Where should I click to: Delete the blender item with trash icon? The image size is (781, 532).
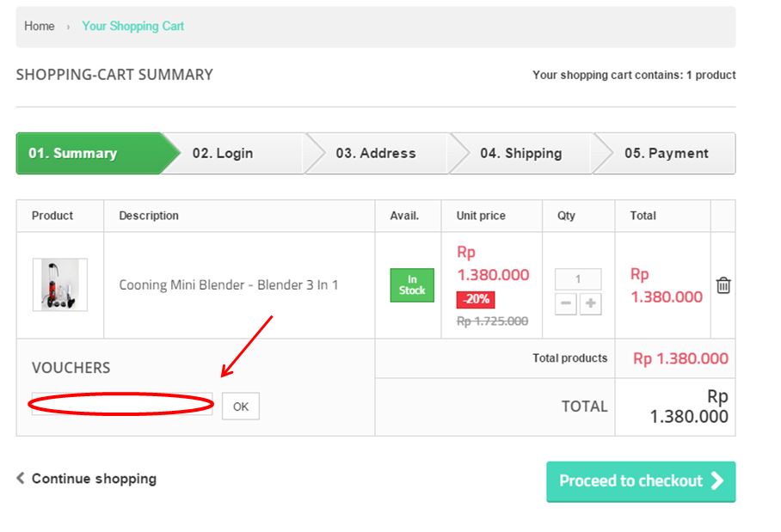pyautogui.click(x=723, y=285)
